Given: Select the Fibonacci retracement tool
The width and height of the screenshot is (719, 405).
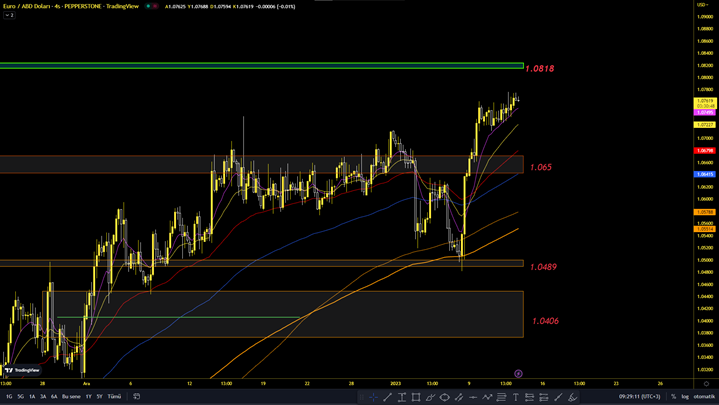Looking at the screenshot, I should tap(501, 397).
